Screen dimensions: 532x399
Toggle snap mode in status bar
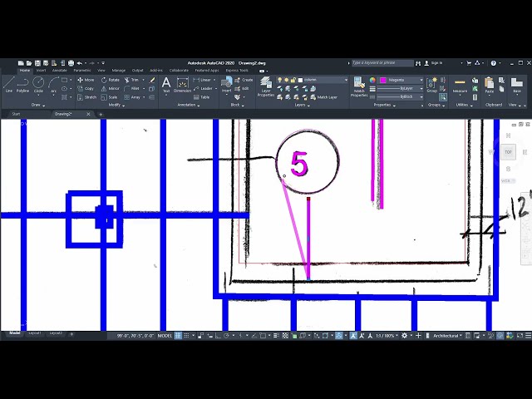click(186, 336)
